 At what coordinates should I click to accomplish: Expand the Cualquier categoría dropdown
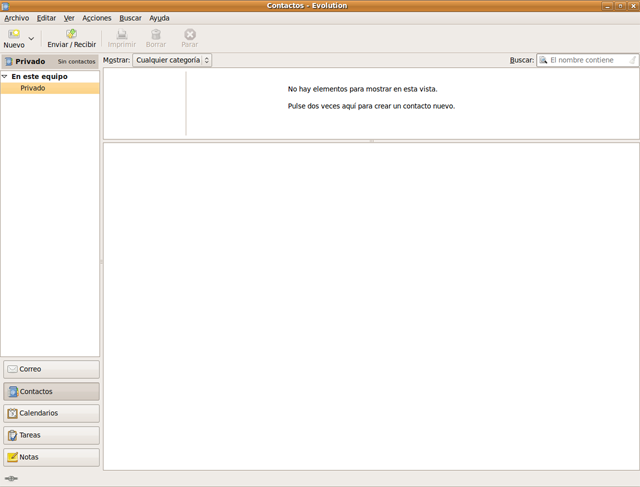[172, 60]
